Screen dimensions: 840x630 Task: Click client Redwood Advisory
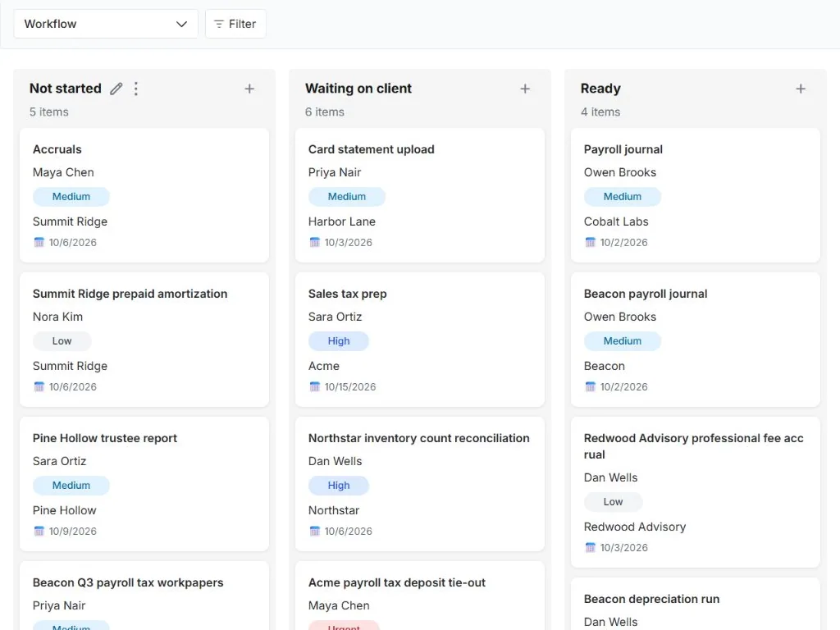click(x=635, y=527)
